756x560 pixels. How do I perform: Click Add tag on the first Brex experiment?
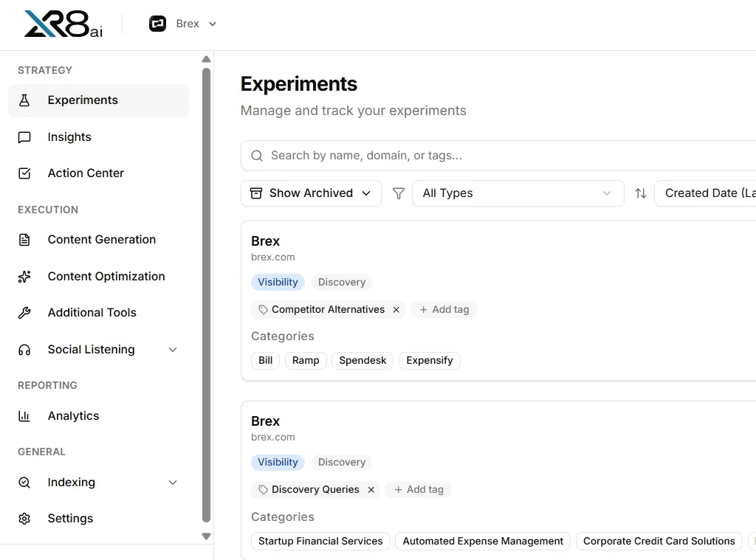[x=444, y=309]
